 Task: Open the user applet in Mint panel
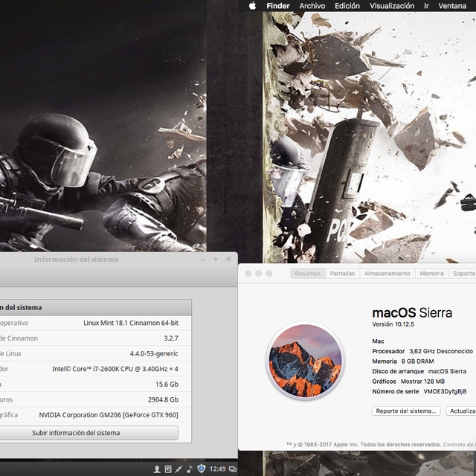tap(157, 469)
